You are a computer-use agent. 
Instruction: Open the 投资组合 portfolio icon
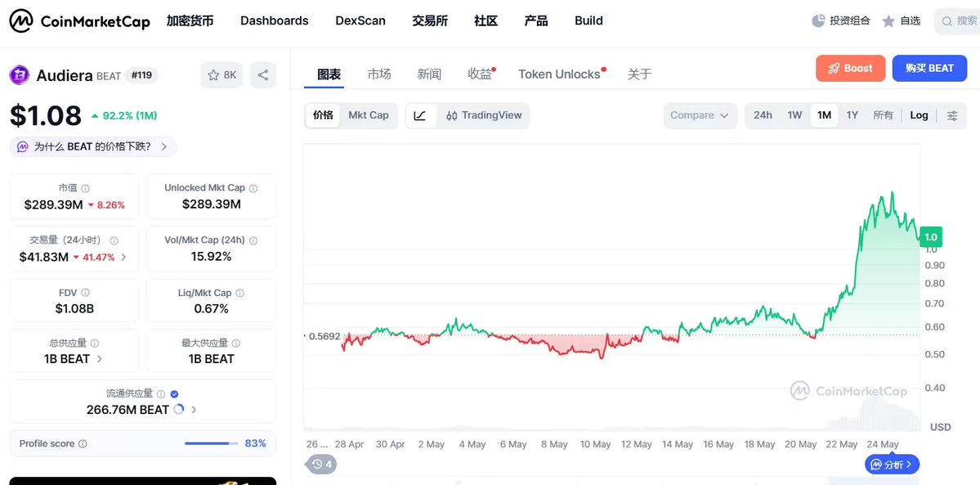click(818, 20)
